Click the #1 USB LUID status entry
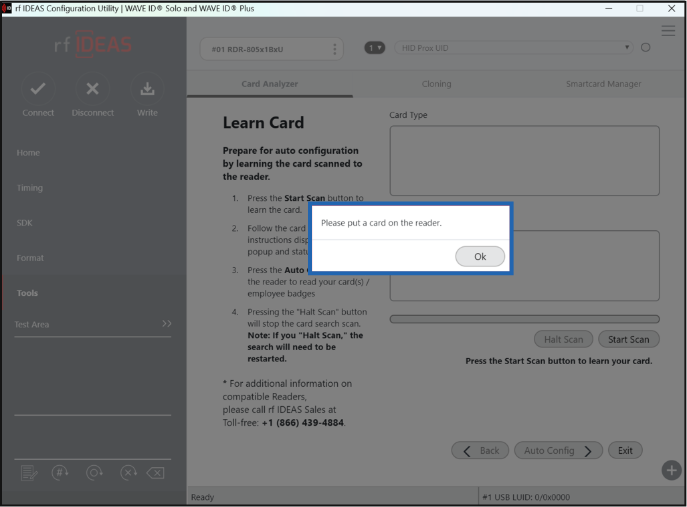Viewport: 687px width, 507px height. (x=526, y=497)
